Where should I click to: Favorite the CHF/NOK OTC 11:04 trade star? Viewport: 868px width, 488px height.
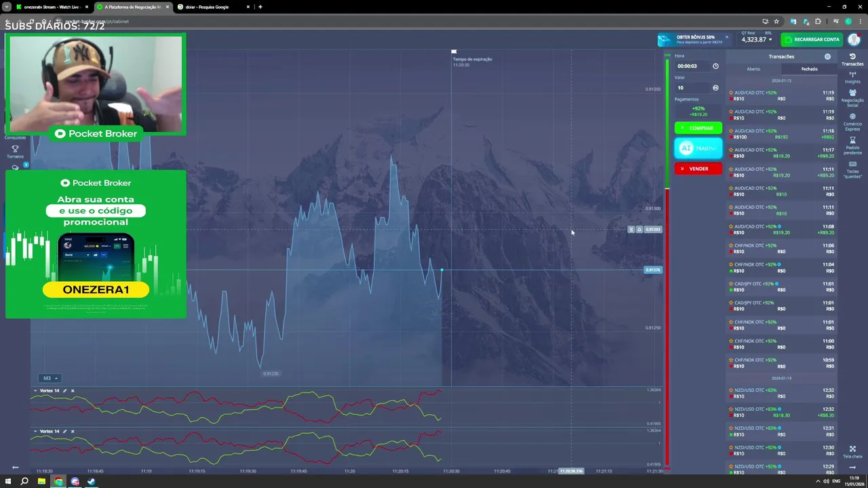coord(731,264)
